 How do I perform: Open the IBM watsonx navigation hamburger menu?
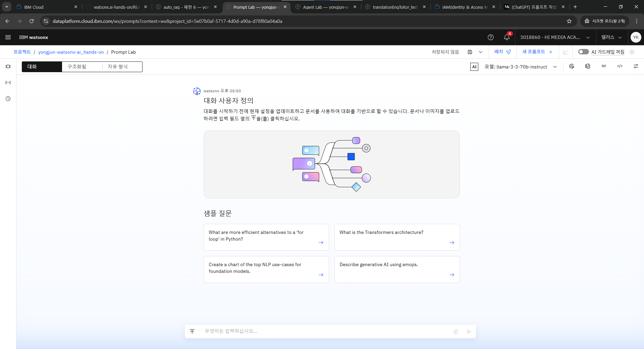click(x=8, y=37)
